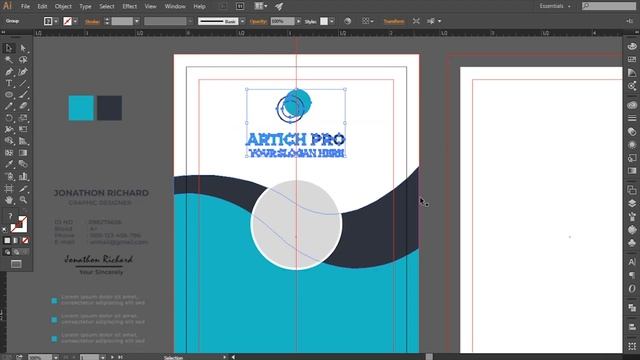This screenshot has height=360, width=640.
Task: Set paint type to Color
Action: click(7, 240)
